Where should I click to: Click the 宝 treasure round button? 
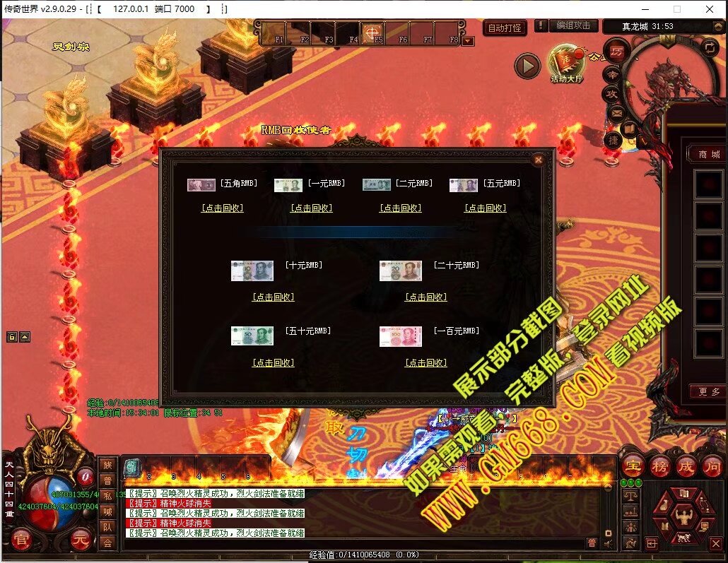point(631,466)
